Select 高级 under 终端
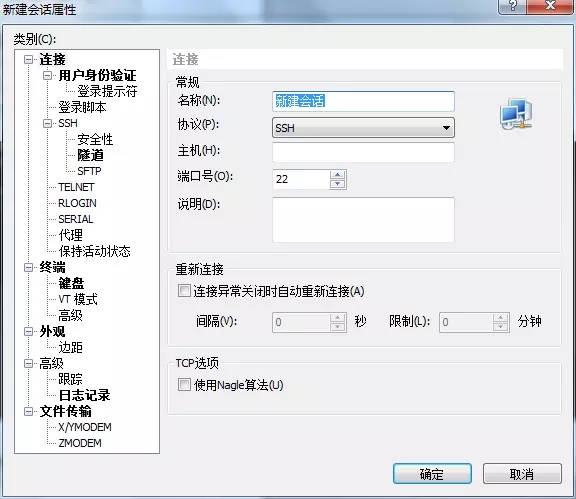 coord(70,315)
